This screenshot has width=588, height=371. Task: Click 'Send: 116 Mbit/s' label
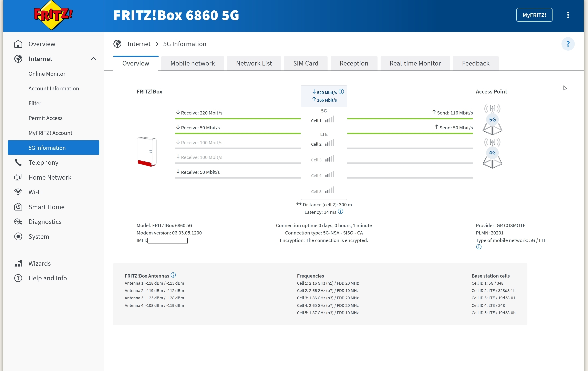tap(455, 113)
